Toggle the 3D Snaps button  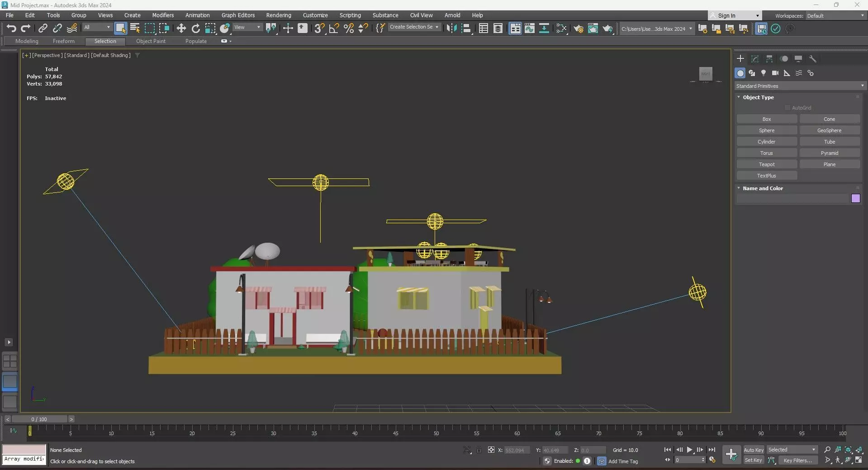click(x=319, y=29)
